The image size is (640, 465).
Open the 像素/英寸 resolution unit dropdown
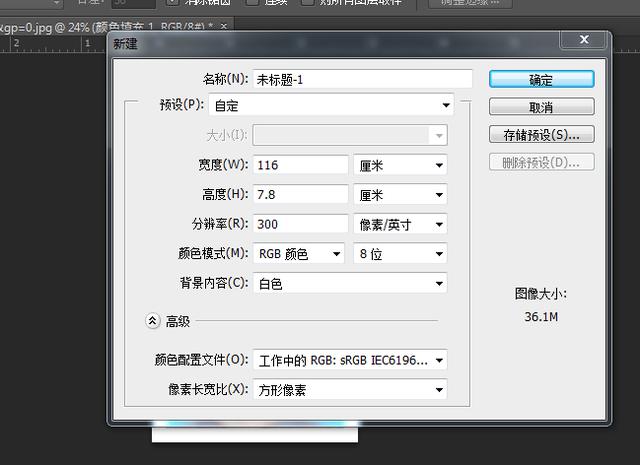click(x=400, y=225)
